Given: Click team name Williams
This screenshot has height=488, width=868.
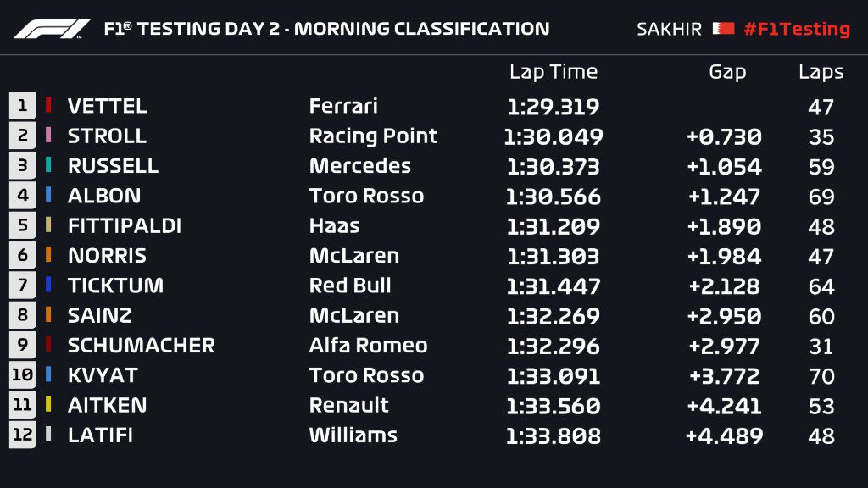Looking at the screenshot, I should [x=353, y=435].
